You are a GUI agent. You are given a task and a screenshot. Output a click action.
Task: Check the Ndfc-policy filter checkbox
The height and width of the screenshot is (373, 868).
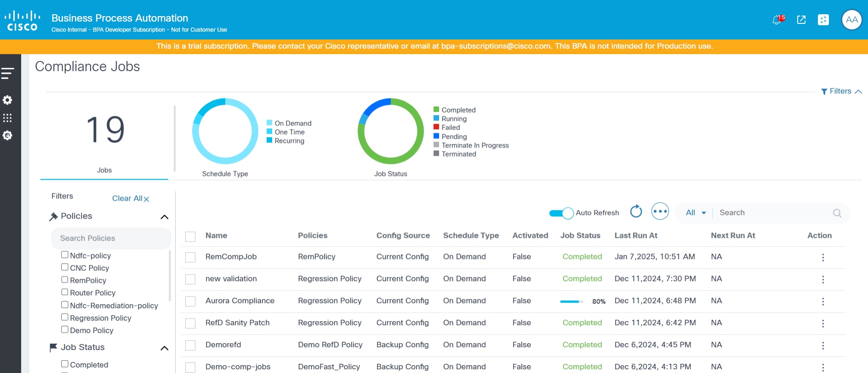pos(65,254)
